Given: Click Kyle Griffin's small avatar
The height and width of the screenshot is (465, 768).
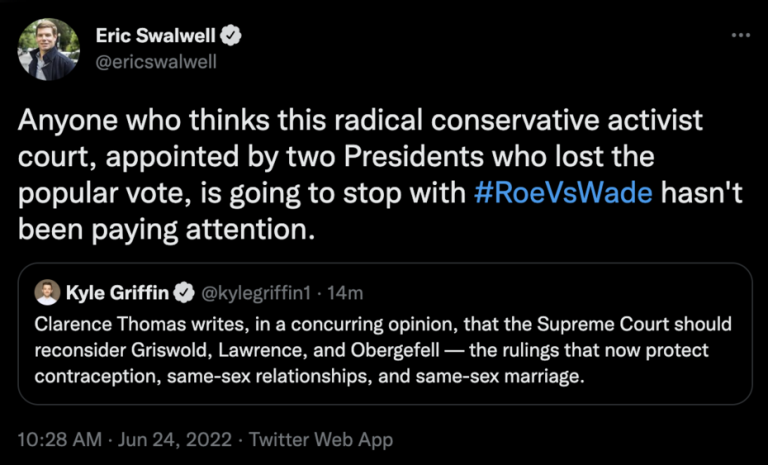Looking at the screenshot, I should coord(46,293).
